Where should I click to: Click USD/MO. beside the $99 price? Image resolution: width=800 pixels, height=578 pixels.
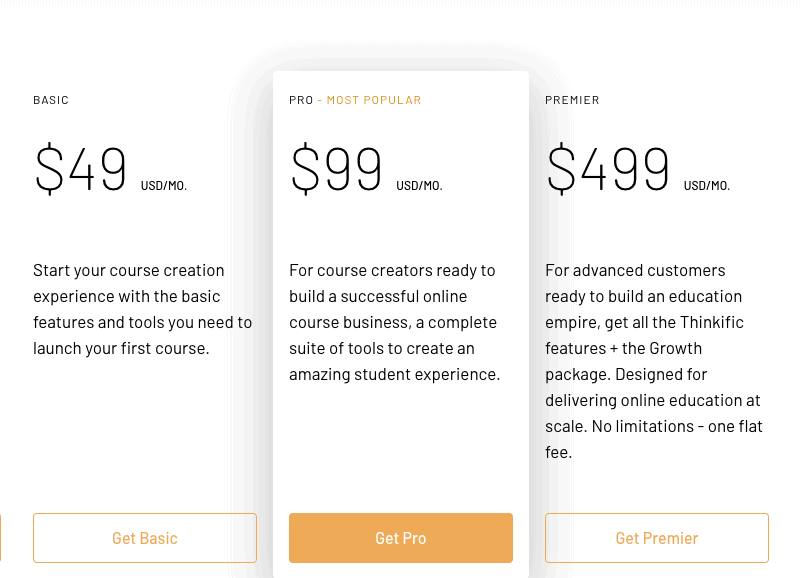tap(419, 186)
